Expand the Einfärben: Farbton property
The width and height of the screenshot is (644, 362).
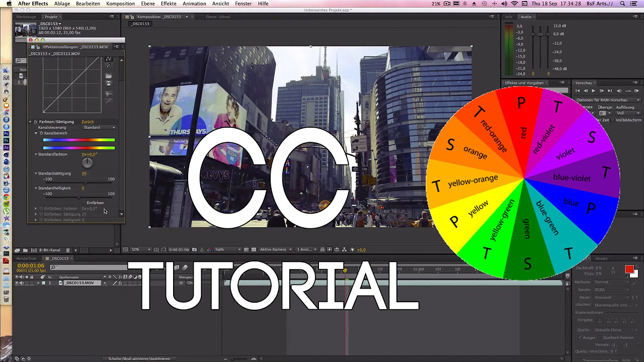[36, 208]
